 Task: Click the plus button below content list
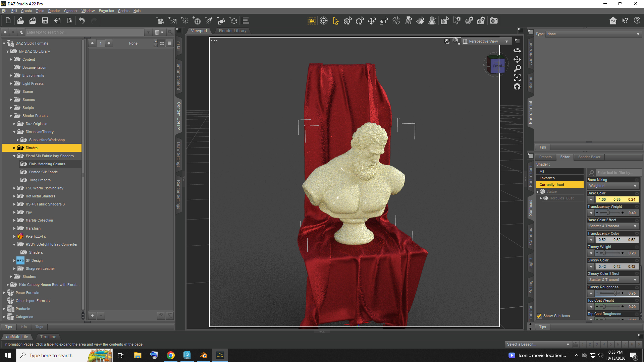(x=92, y=316)
